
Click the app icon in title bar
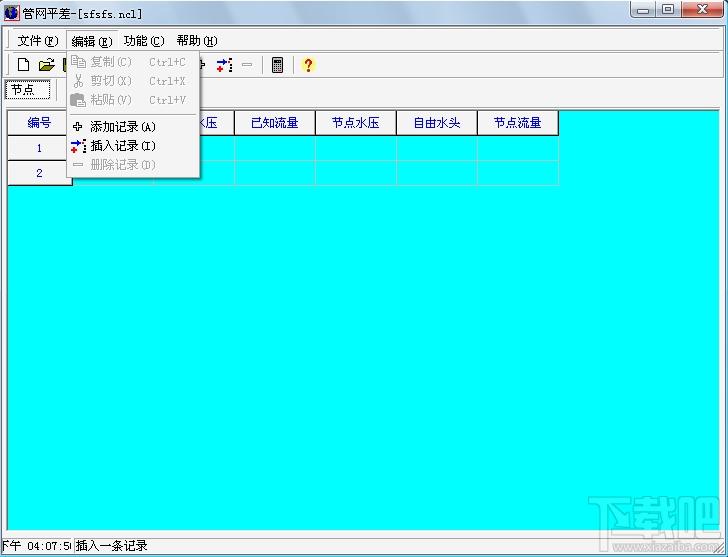11,13
